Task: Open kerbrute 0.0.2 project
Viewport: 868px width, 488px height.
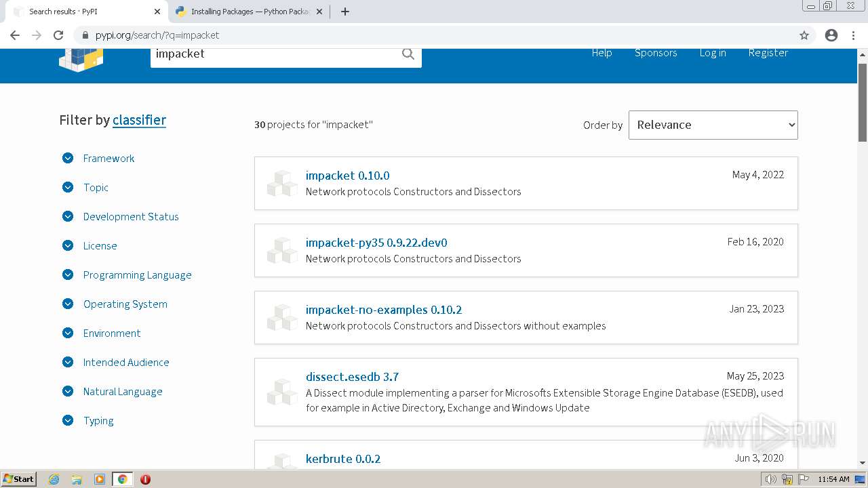Action: [343, 459]
